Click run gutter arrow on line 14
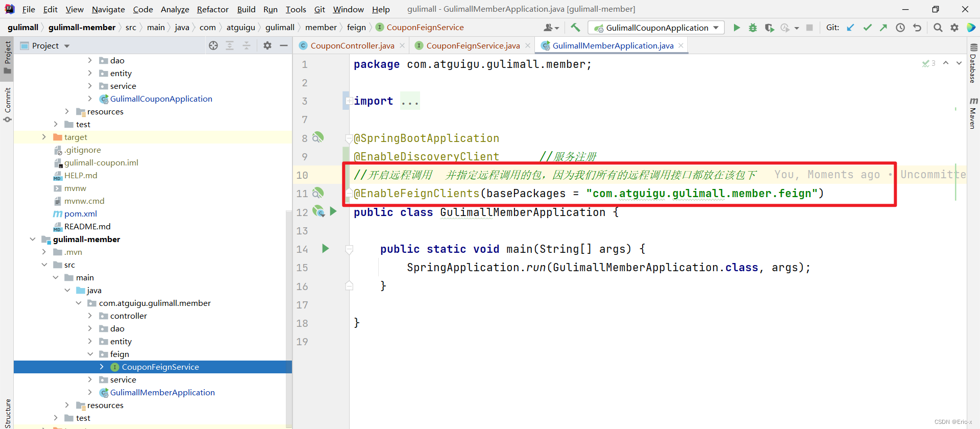 click(325, 249)
